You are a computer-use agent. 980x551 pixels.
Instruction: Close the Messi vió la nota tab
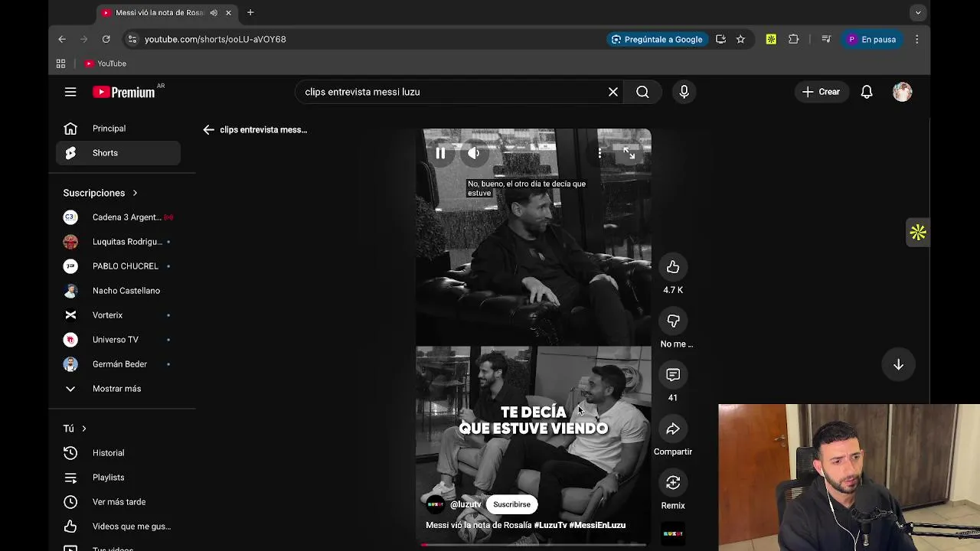point(228,12)
